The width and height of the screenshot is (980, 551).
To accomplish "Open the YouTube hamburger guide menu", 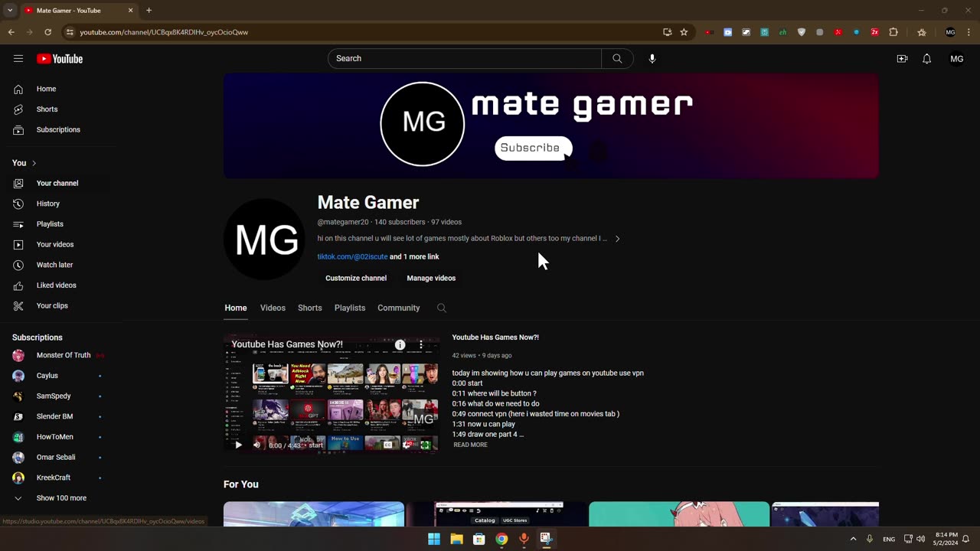I will (18, 59).
